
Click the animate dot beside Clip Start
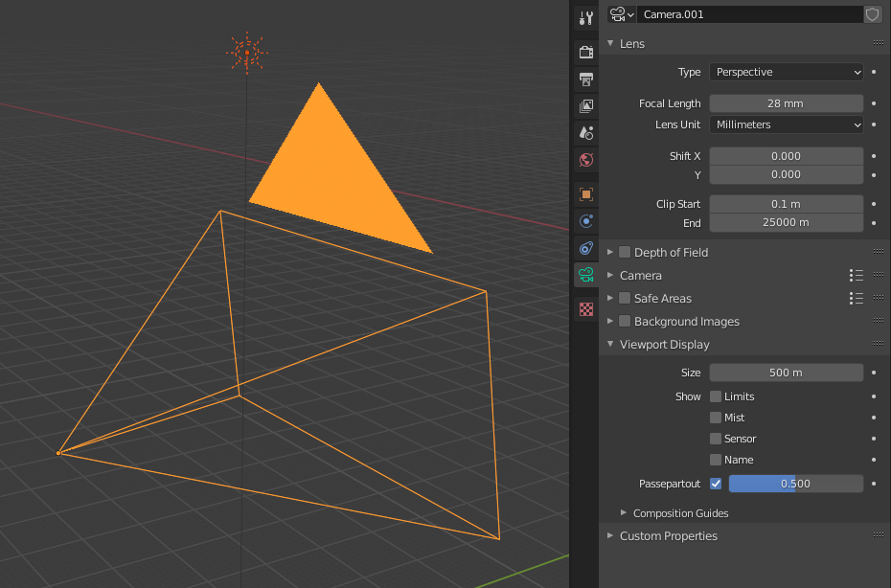(874, 204)
